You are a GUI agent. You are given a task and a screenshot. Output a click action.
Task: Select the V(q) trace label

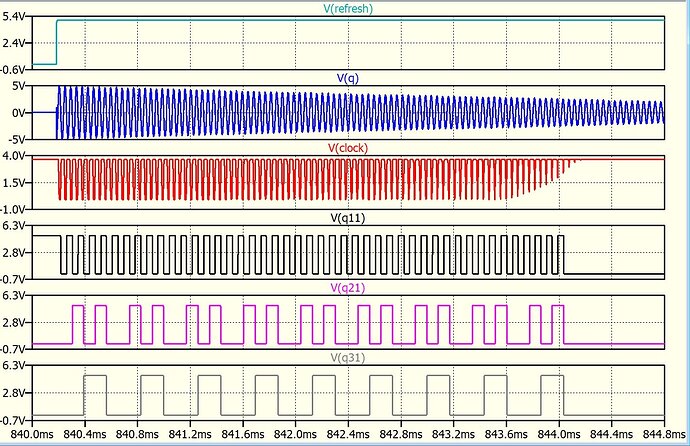click(346, 78)
